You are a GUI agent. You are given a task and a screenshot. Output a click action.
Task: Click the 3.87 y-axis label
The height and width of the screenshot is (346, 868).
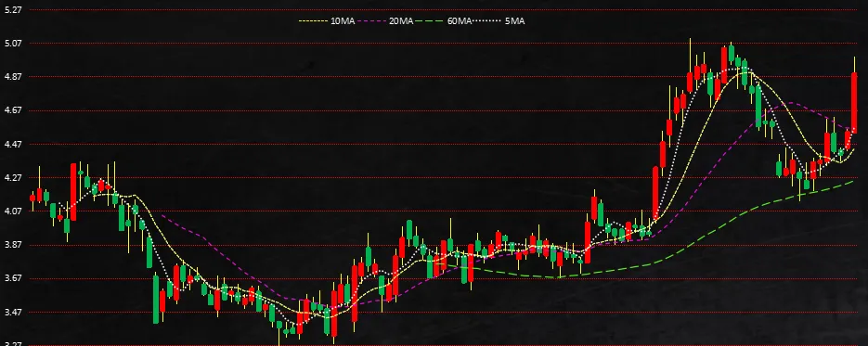(13, 245)
